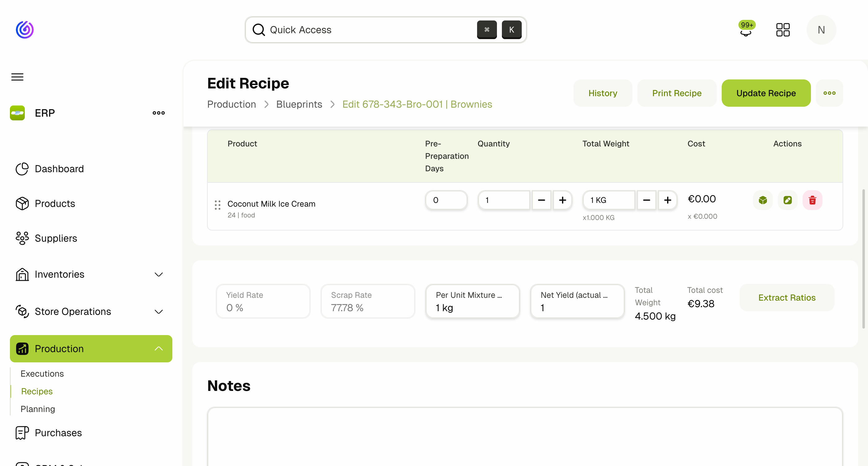Screen dimensions: 868x466
Task: Expand the Store Operations chevron
Action: tap(159, 311)
